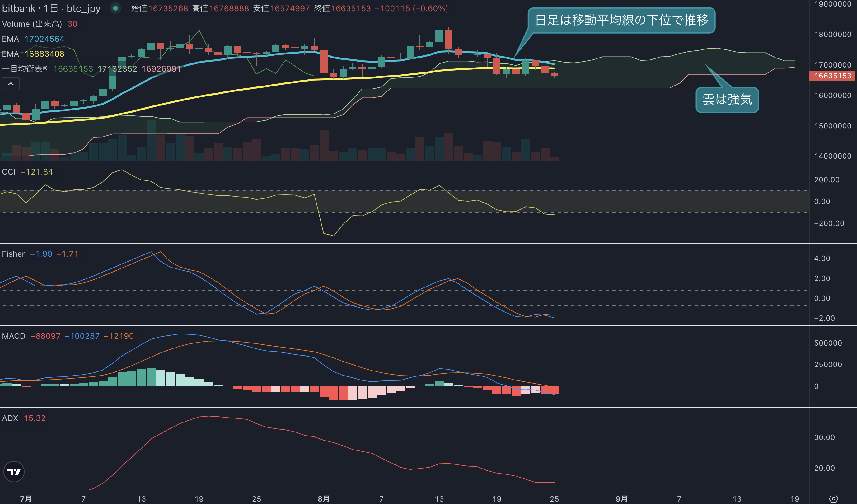This screenshot has width=857, height=504.
Task: Click the red current price tag 16635153
Action: [x=832, y=76]
